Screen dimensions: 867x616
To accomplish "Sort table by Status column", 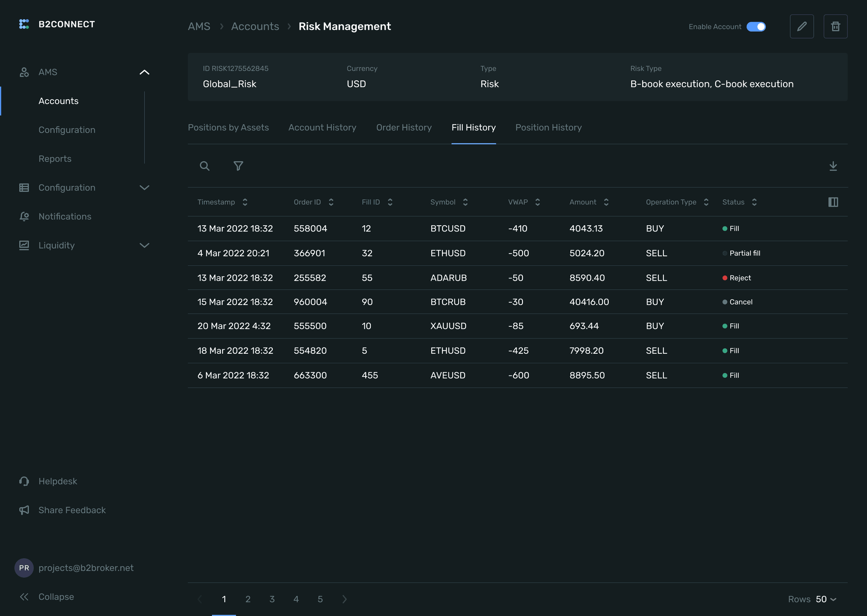I will coord(754,202).
